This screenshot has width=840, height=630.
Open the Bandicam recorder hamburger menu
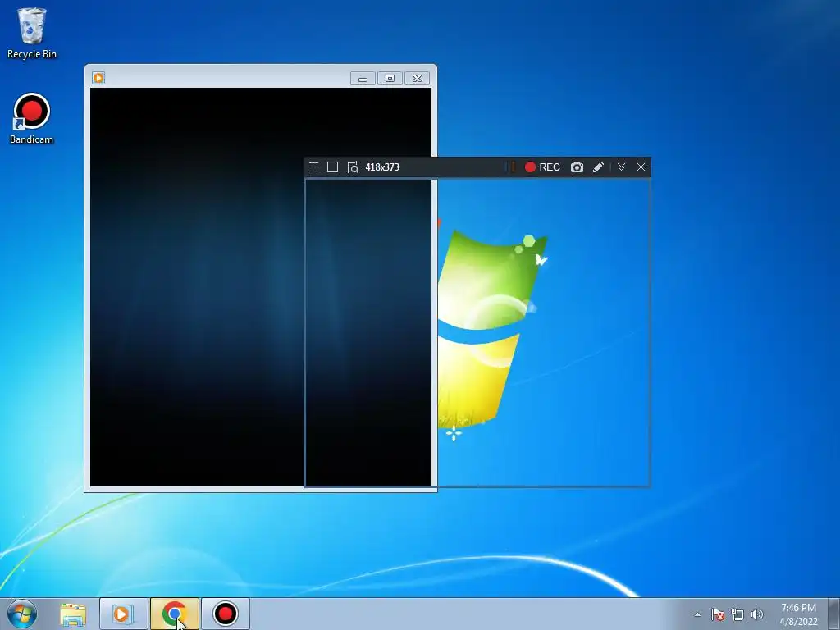point(314,167)
